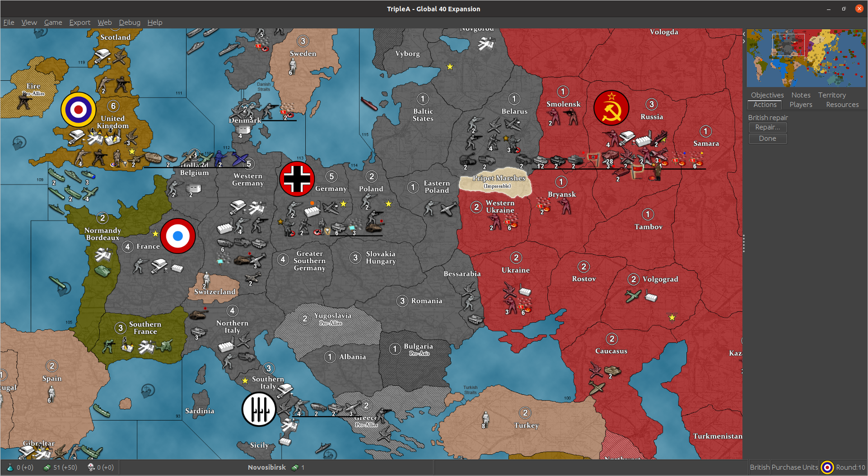The image size is (868, 476).
Task: Click the French roundel marker
Action: coord(178,236)
